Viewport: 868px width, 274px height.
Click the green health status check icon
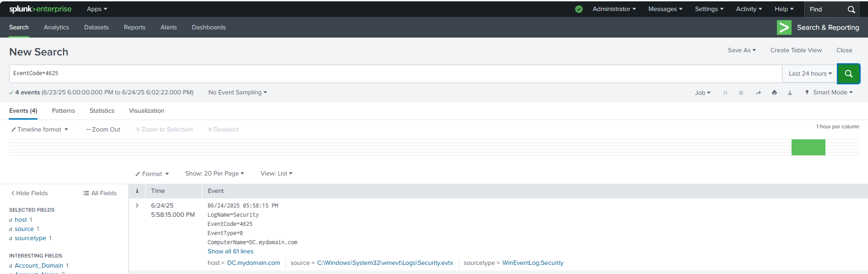[x=579, y=9]
